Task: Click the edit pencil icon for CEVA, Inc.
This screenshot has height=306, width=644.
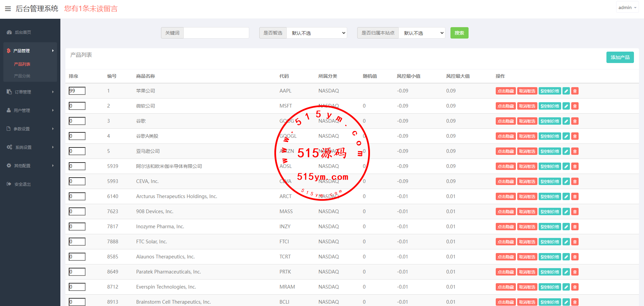Action: coord(566,181)
